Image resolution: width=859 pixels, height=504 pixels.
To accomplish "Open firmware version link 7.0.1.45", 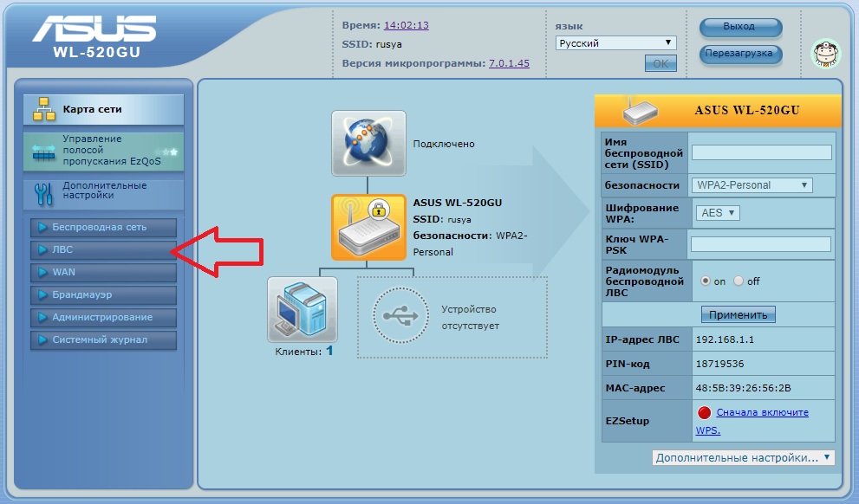I will click(509, 63).
